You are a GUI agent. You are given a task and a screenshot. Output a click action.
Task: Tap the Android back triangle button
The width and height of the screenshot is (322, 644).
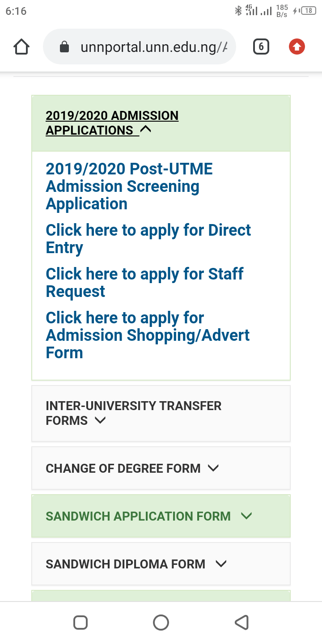[x=241, y=623]
